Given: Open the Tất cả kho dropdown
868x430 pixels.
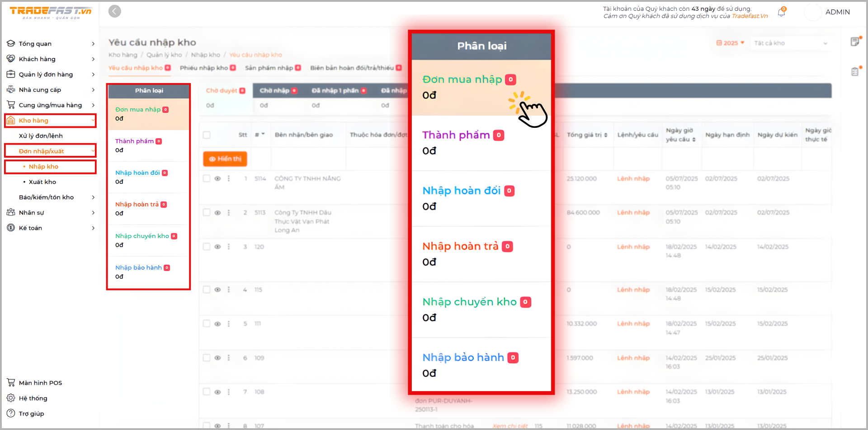Looking at the screenshot, I should tap(790, 43).
